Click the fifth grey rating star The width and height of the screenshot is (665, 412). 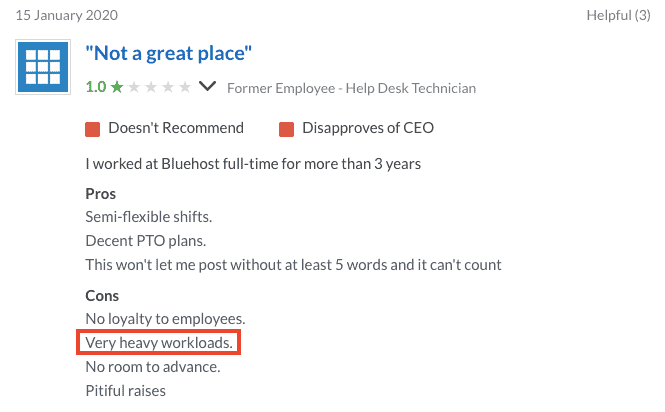pyautogui.click(x=185, y=87)
